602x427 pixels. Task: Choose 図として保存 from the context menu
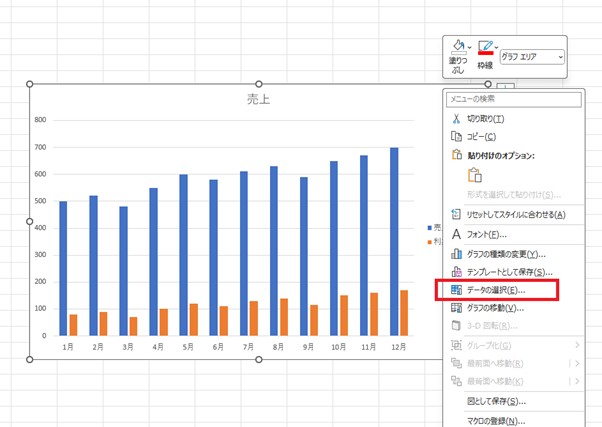point(496,401)
